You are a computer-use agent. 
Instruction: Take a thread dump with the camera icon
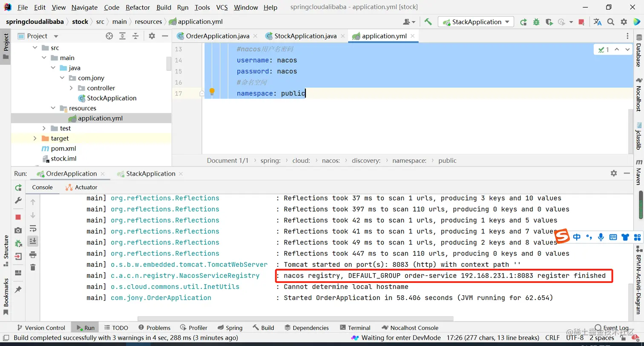coord(18,230)
